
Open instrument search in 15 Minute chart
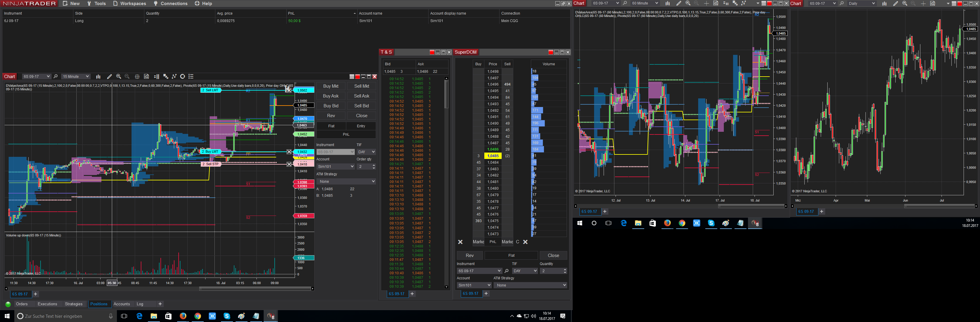click(x=55, y=76)
